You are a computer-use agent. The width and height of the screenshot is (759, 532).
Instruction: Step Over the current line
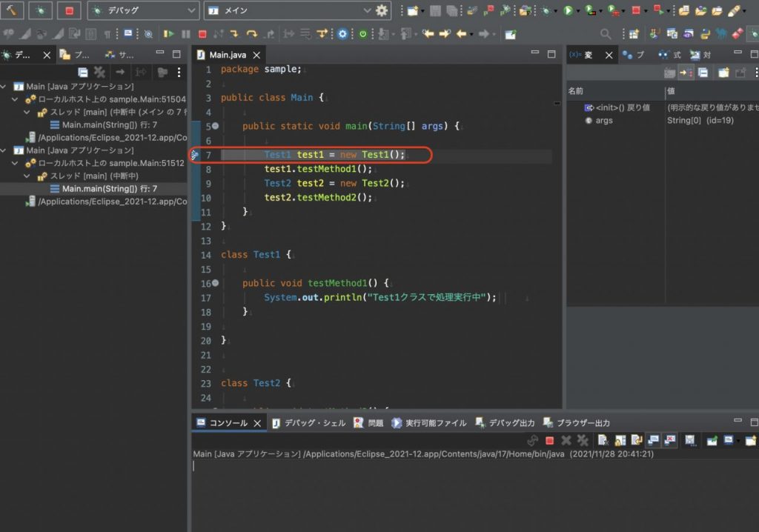click(x=251, y=34)
